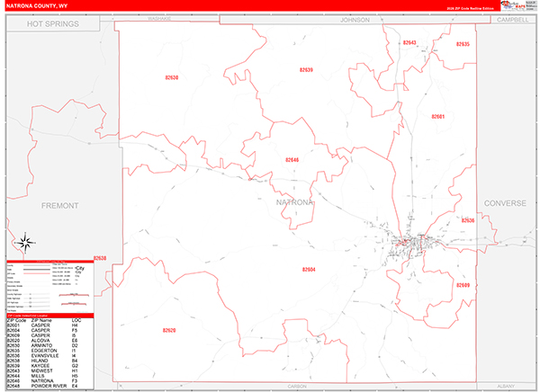Click the ZIP Name column header
The image size is (540, 392).
(x=41, y=320)
